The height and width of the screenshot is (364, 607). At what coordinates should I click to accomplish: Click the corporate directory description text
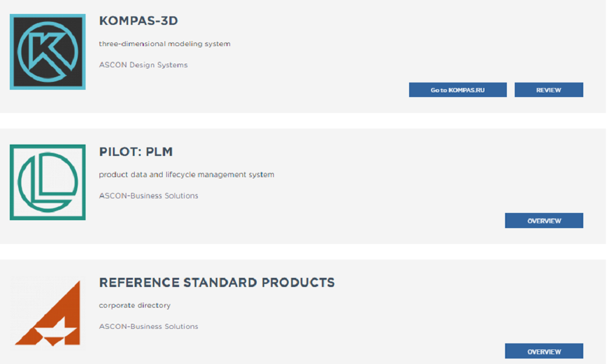[134, 305]
